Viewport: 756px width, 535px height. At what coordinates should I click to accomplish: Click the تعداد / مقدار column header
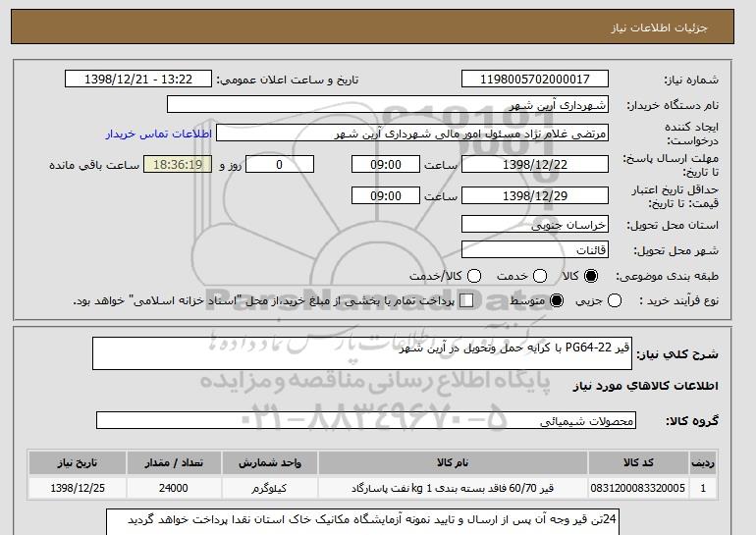click(x=174, y=462)
